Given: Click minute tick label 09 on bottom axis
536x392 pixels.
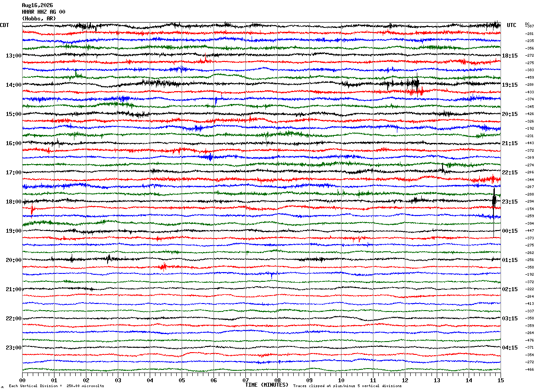Looking at the screenshot, I should [x=309, y=380].
